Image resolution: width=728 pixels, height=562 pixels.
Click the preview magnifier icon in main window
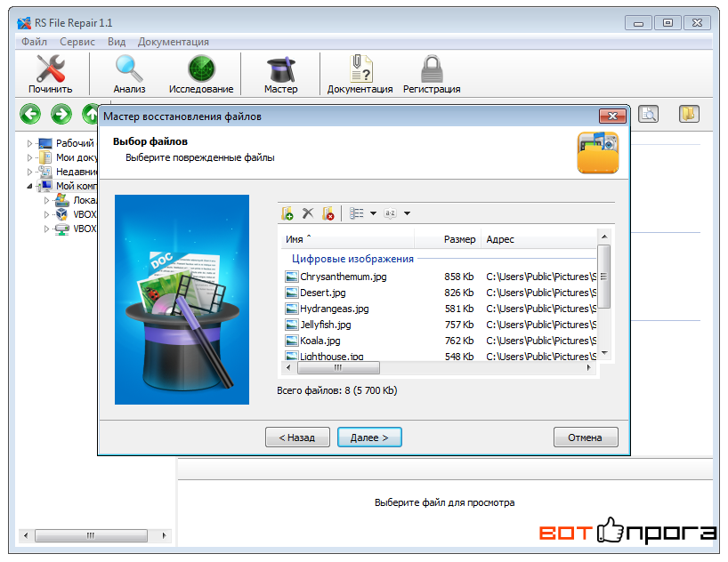click(x=648, y=114)
